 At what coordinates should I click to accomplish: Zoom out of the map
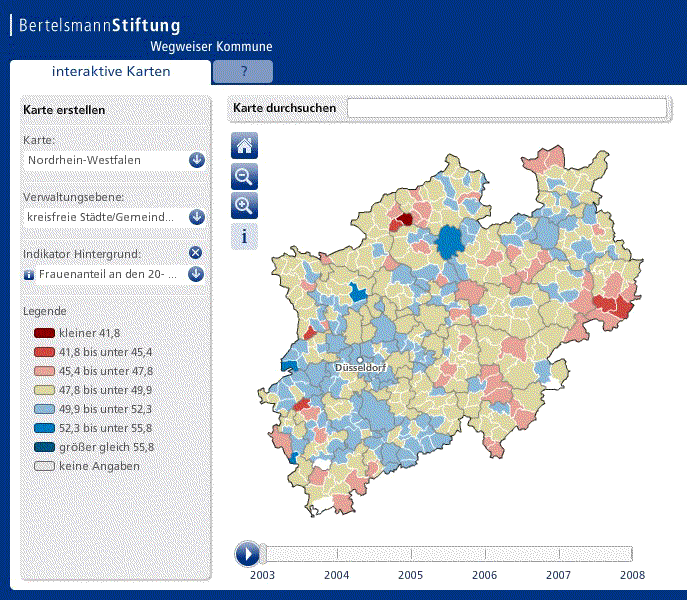pos(244,176)
